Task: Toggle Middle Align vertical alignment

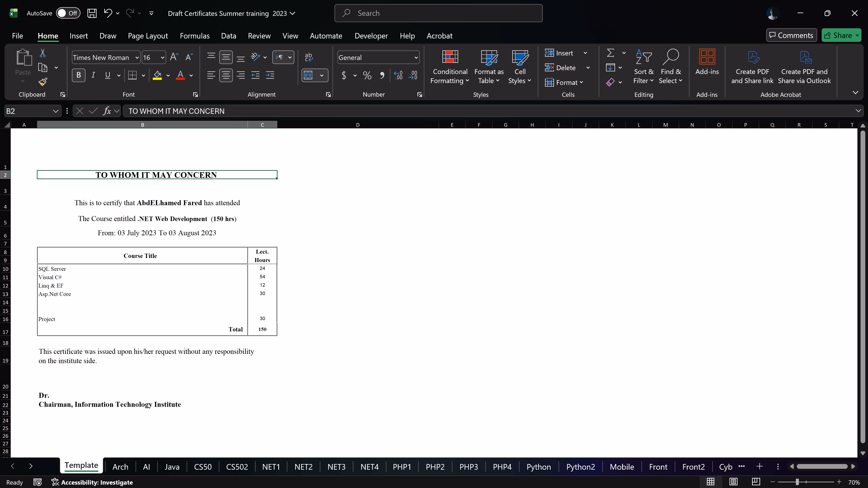Action: point(226,57)
